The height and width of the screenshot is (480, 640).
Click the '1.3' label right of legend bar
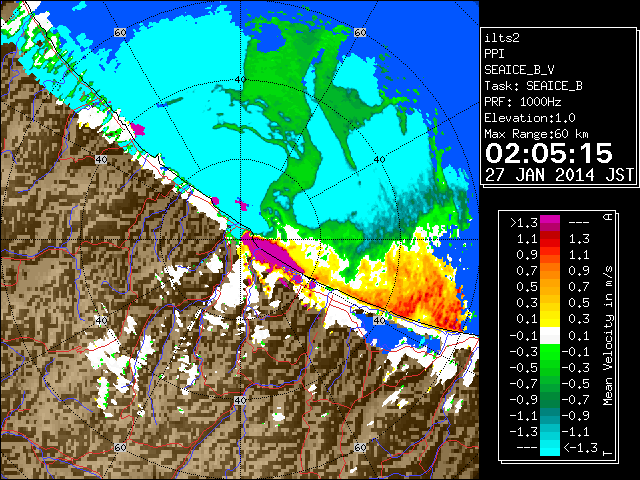pyautogui.click(x=579, y=239)
